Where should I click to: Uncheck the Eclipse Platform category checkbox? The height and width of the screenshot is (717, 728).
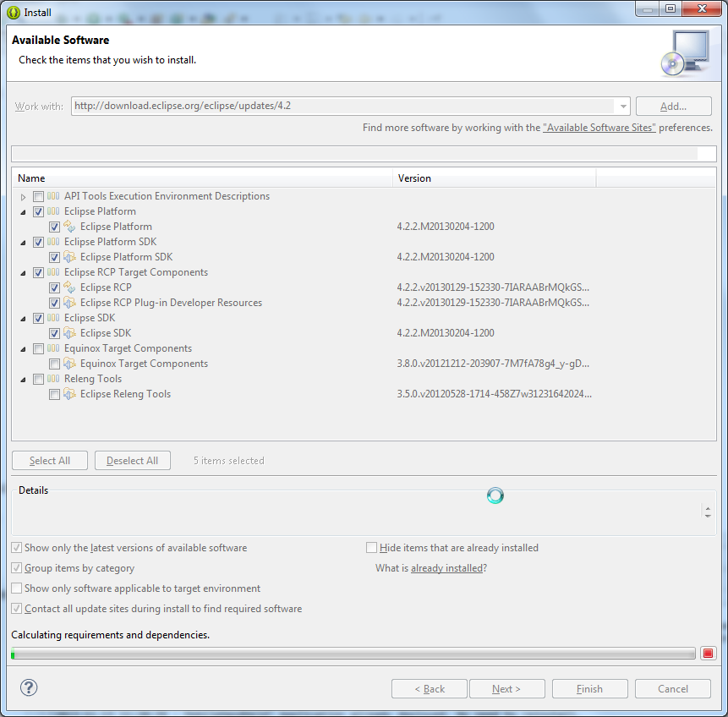[39, 211]
